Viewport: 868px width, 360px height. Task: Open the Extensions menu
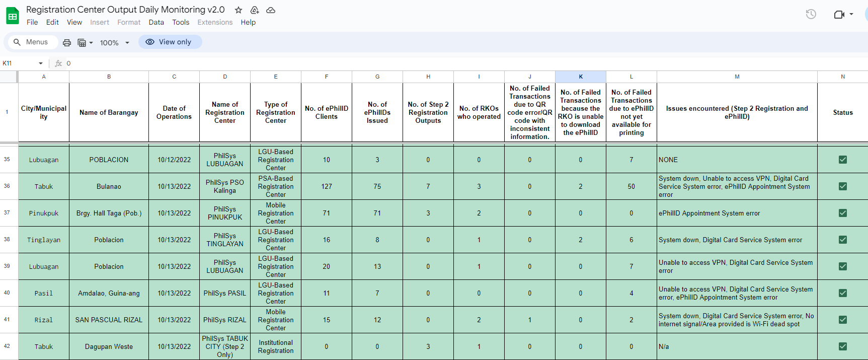coord(215,22)
